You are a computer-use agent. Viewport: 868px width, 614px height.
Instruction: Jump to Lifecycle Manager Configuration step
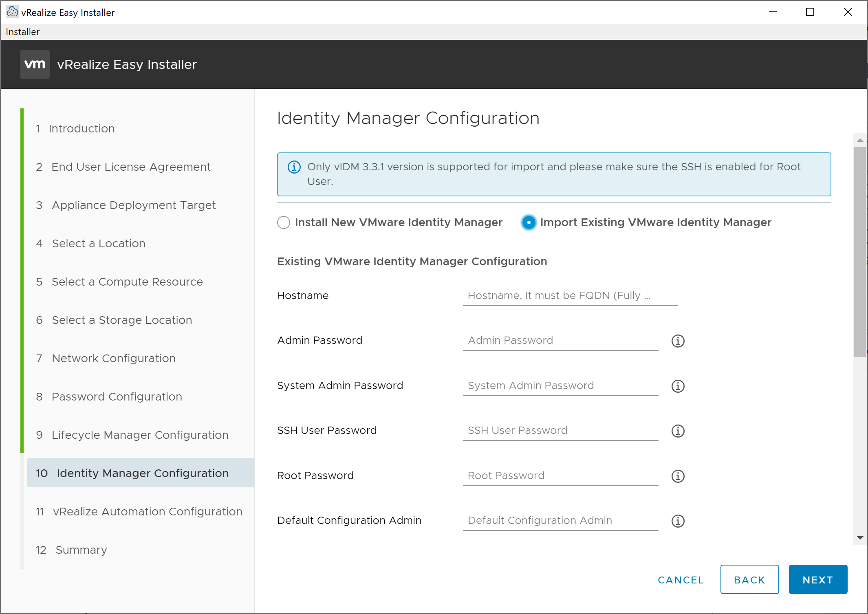(x=140, y=435)
